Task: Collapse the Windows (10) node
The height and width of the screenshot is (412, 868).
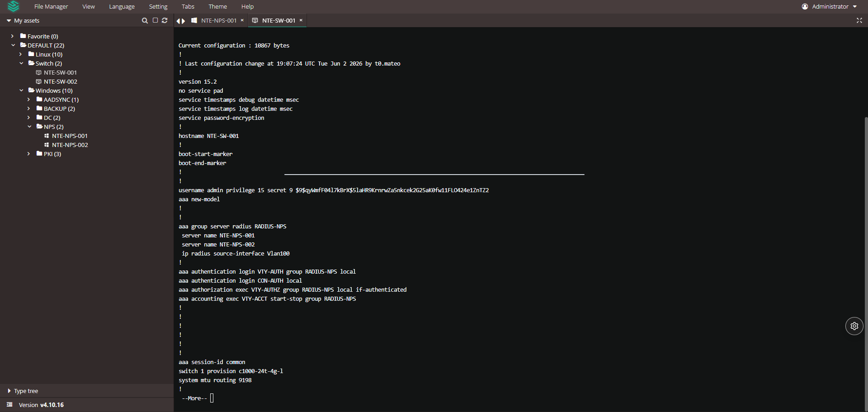Action: [x=21, y=90]
